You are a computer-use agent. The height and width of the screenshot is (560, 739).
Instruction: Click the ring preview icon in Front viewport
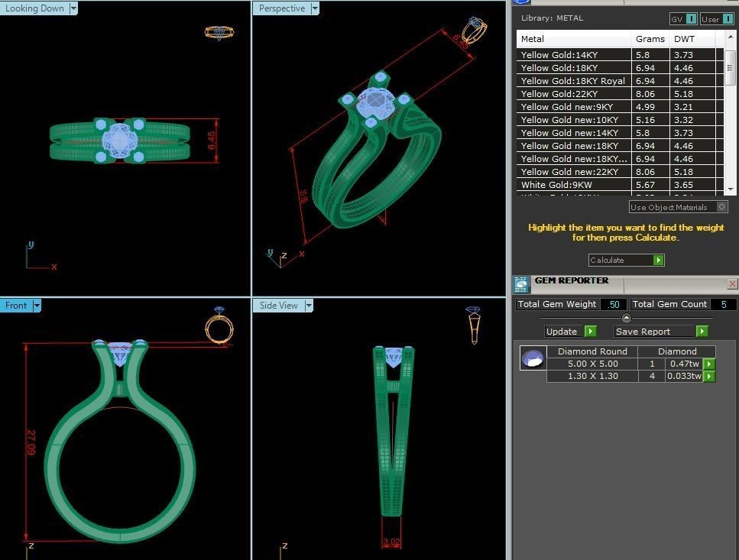219,325
